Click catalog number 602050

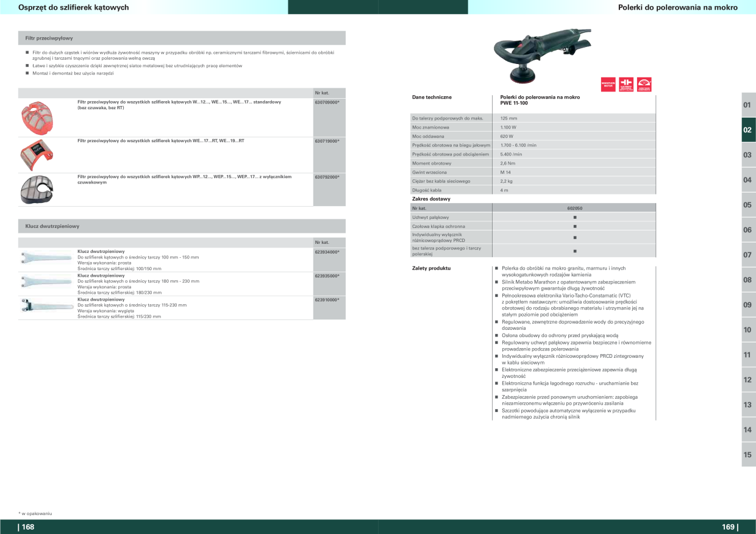(574, 208)
